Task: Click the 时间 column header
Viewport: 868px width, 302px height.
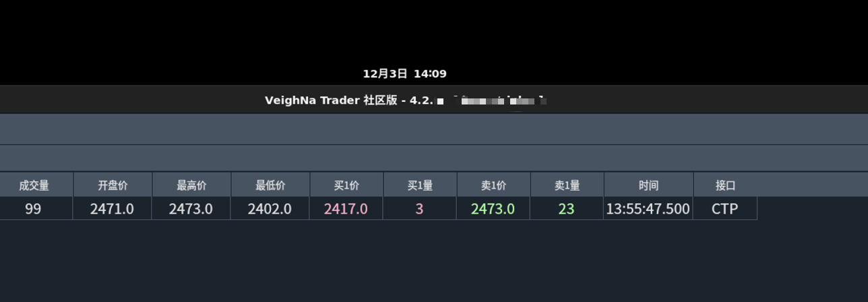Action: click(x=648, y=185)
